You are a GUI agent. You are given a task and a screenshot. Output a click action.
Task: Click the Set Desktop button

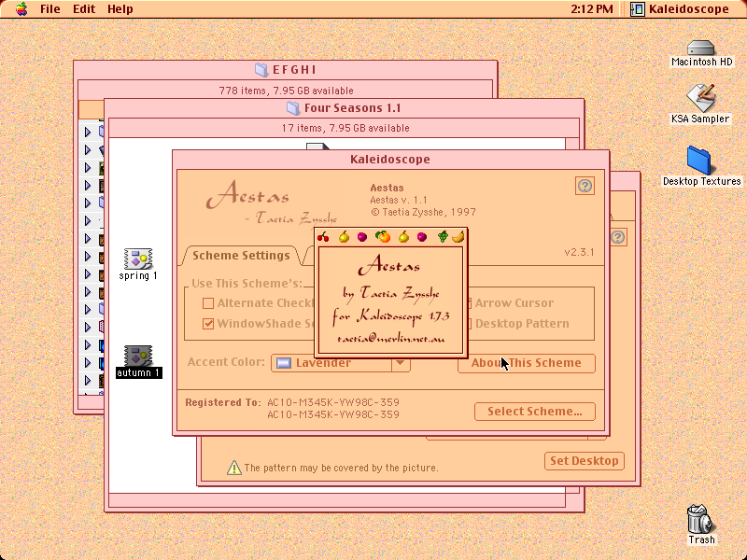585,461
